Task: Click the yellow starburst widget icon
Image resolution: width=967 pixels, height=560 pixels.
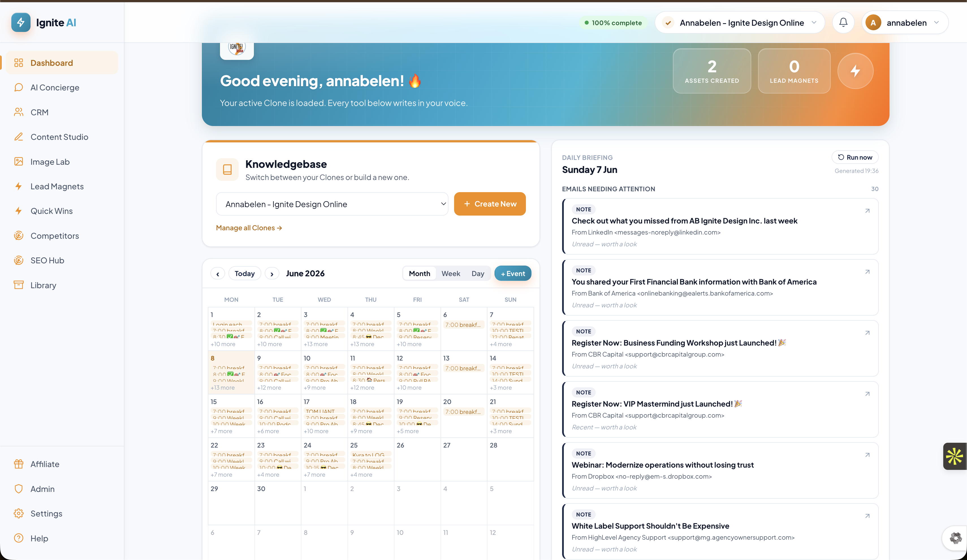Action: (x=955, y=456)
